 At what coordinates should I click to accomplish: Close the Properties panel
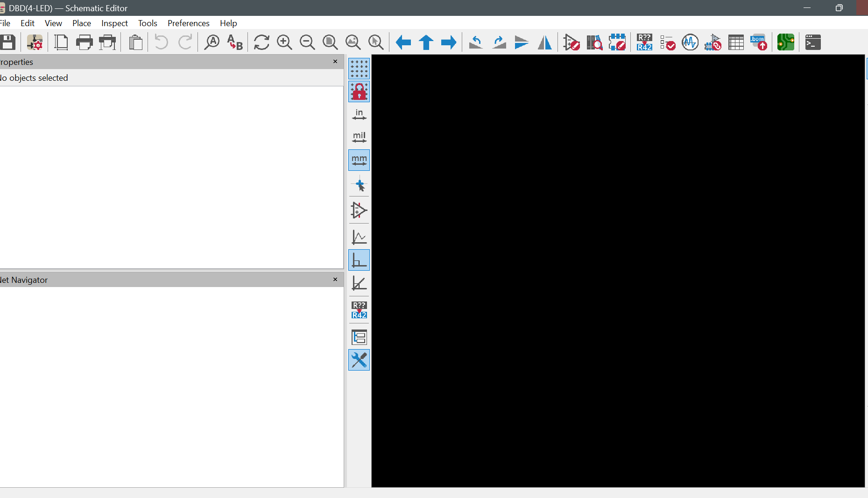point(335,62)
